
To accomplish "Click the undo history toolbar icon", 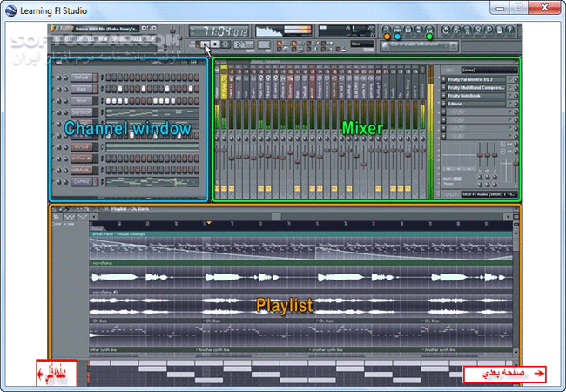I will 446,30.
